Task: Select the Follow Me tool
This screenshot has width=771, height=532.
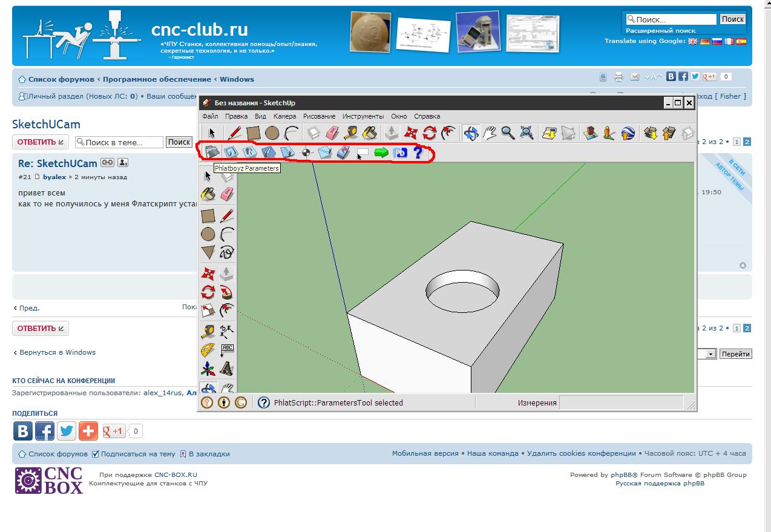Action: click(227, 293)
